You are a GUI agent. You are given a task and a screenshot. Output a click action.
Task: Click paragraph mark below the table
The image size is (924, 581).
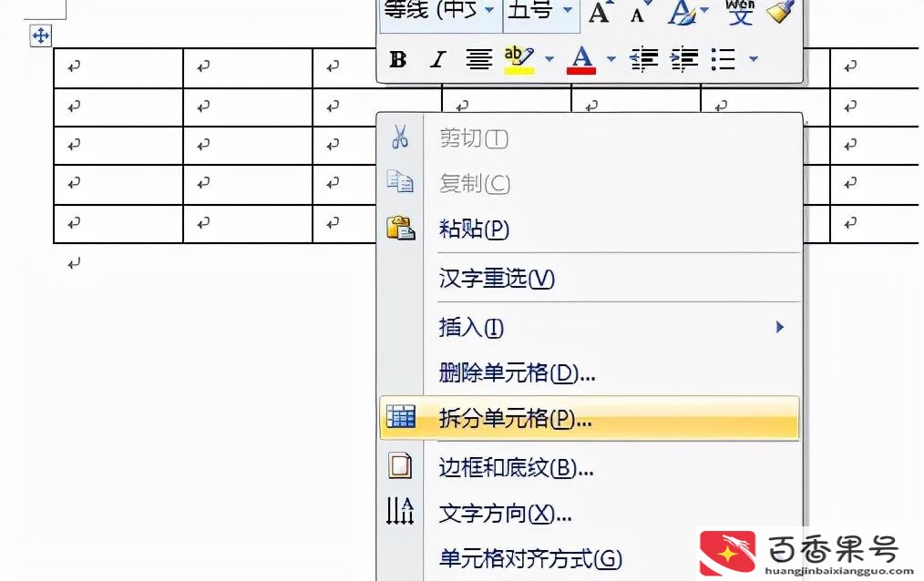pos(74,263)
